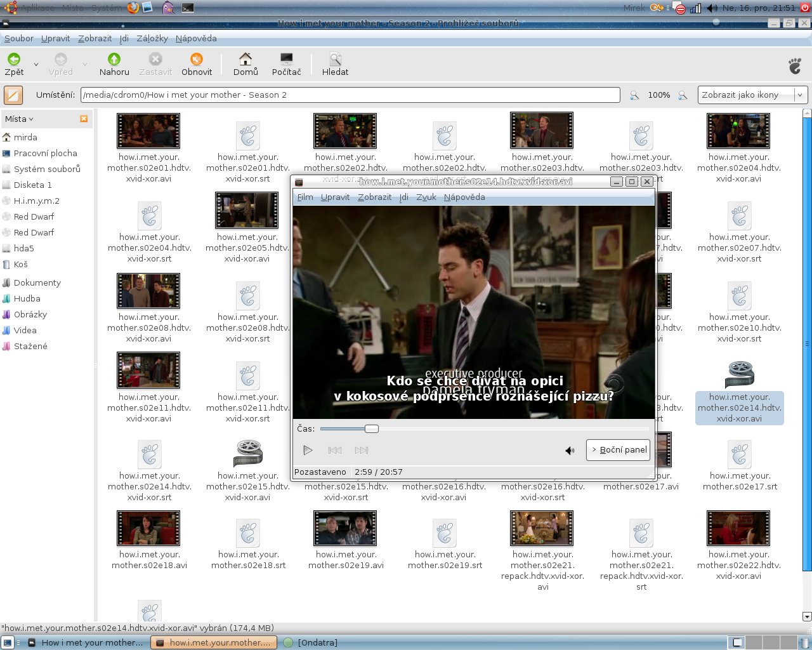Image resolution: width=812 pixels, height=650 pixels.
Task: Select s02e15 avi film reel icon
Action: pos(248,453)
